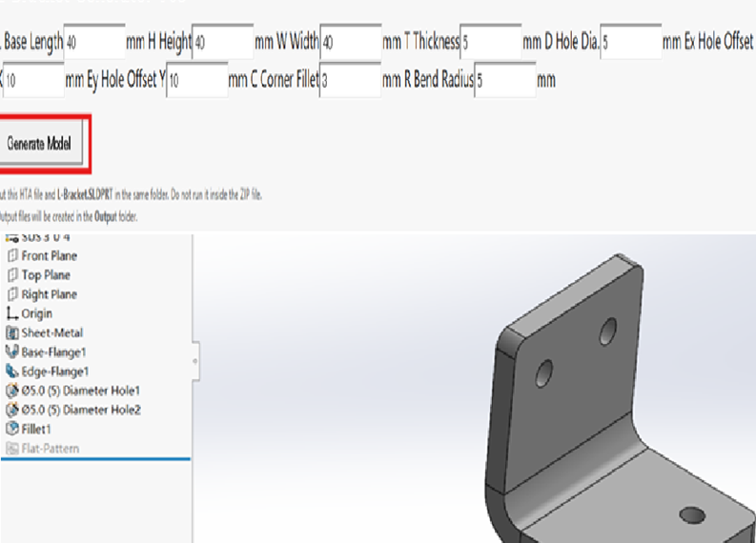Select Sheet-Metal label in feature tree
The image size is (756, 543).
52,332
